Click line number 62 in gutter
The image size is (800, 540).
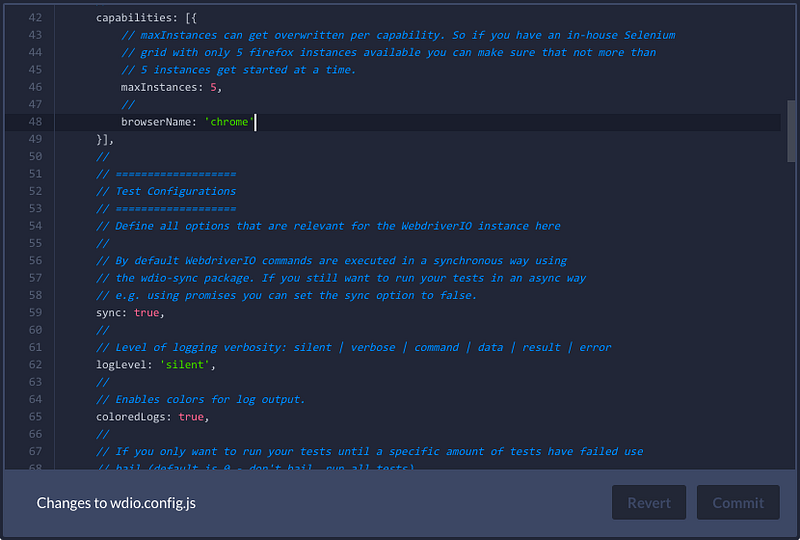click(35, 365)
